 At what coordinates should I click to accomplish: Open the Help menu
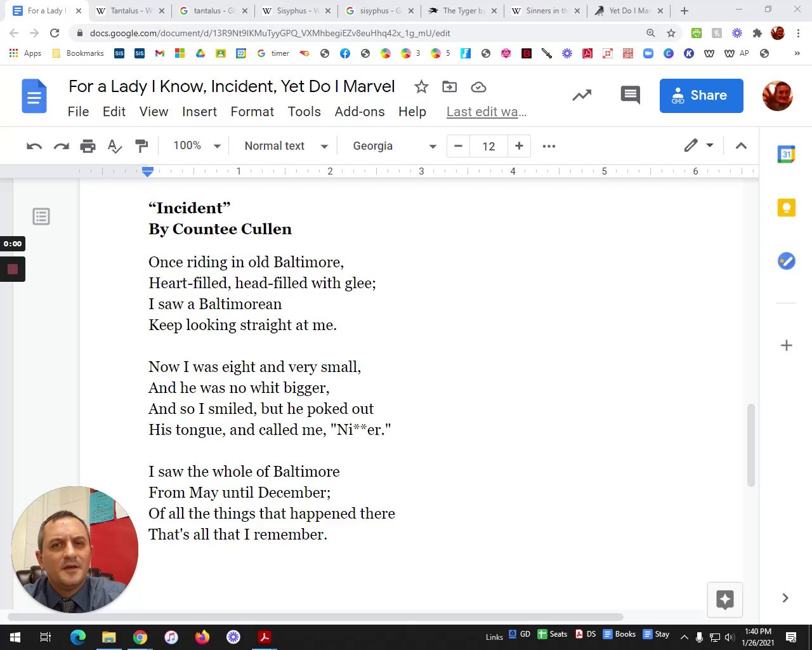coord(412,112)
